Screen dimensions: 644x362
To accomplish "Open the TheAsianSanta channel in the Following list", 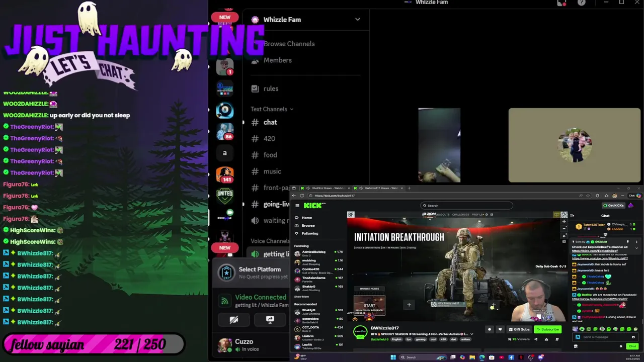I will tap(319, 279).
